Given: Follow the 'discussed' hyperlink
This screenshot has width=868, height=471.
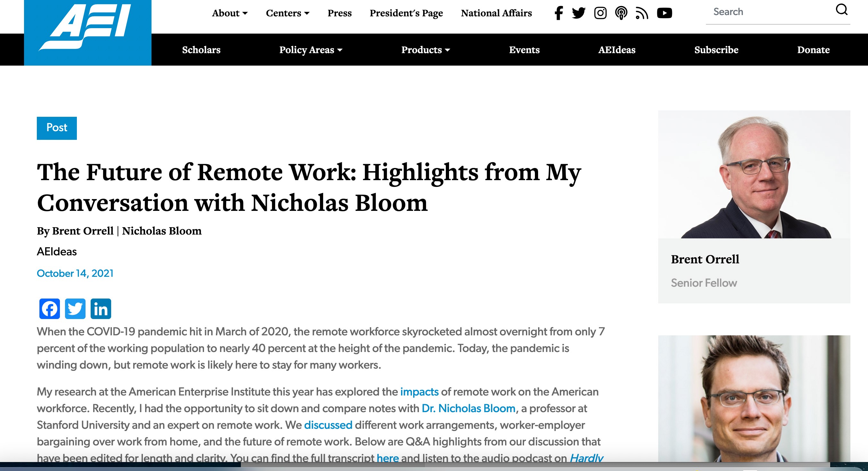Looking at the screenshot, I should (328, 425).
